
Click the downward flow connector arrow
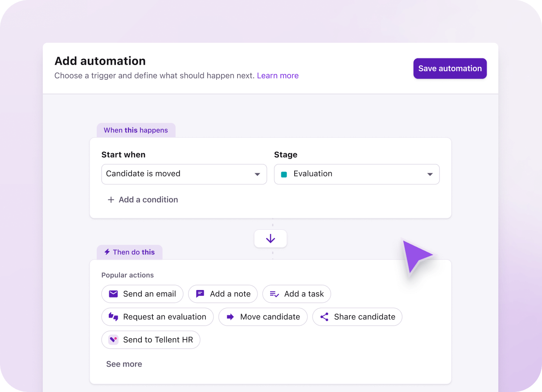click(271, 239)
